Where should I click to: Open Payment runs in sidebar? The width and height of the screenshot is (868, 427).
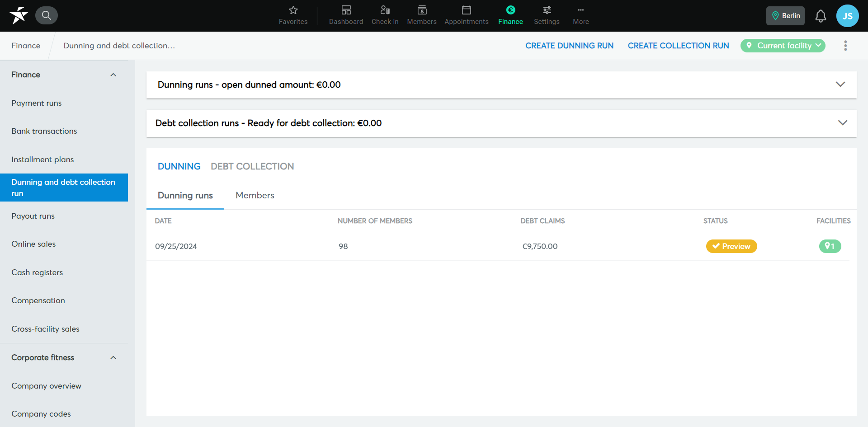37,103
